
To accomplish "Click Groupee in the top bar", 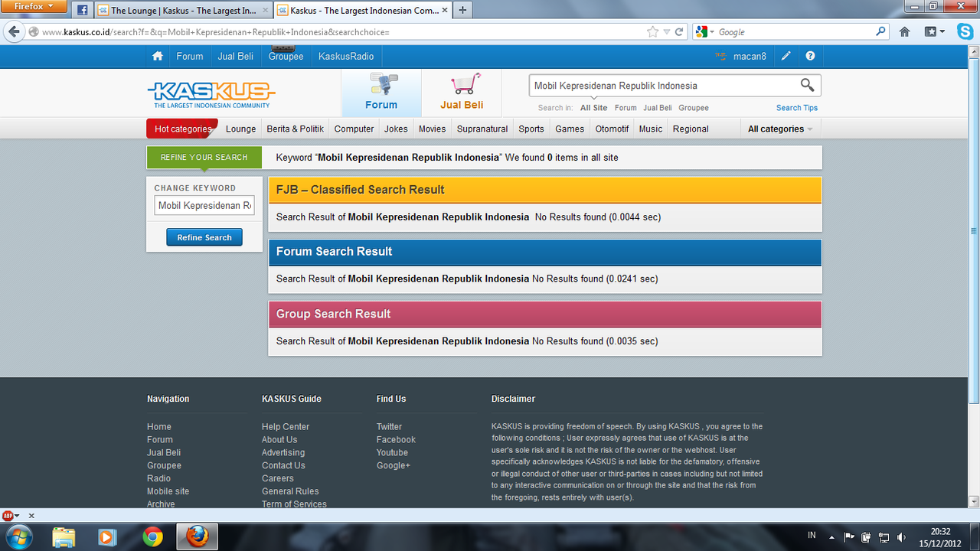I will click(286, 56).
